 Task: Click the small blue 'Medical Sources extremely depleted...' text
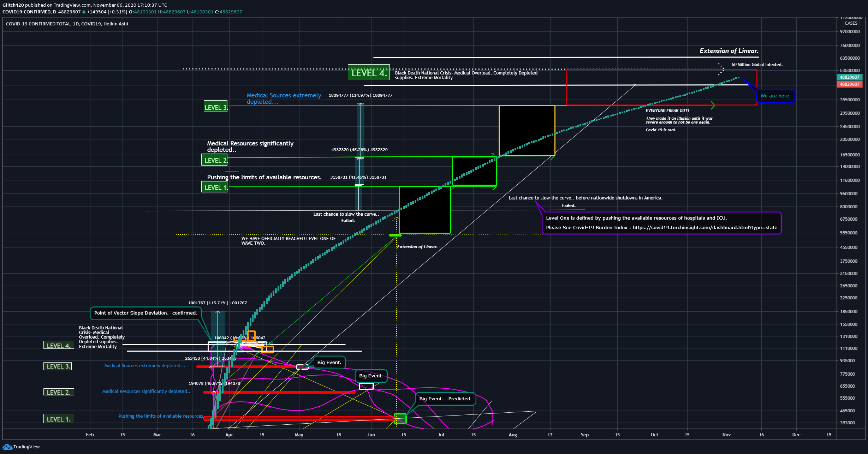pos(144,366)
